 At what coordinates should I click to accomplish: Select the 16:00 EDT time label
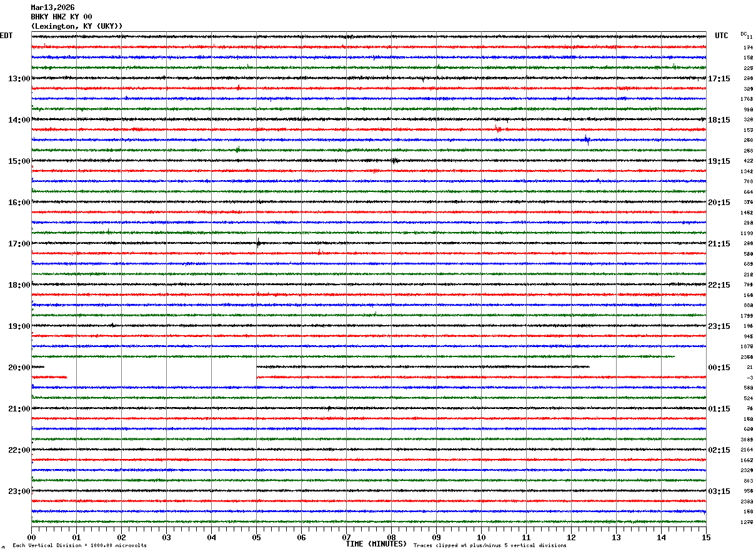[19, 203]
